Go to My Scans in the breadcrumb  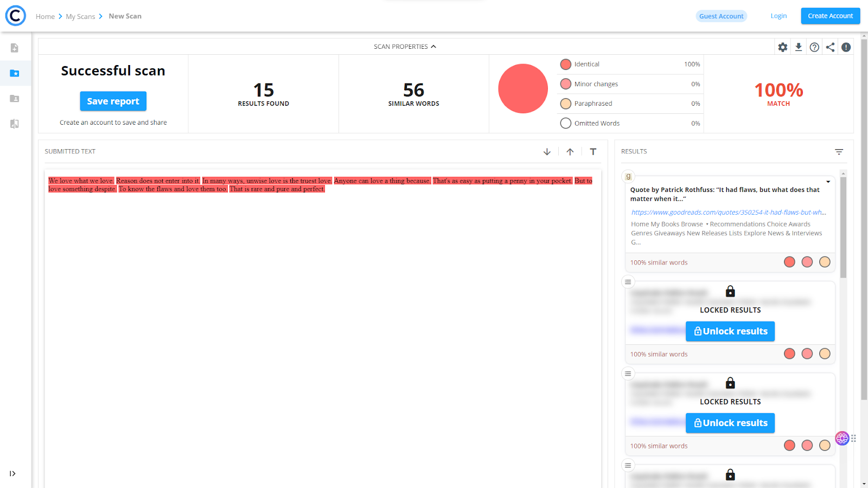[80, 16]
